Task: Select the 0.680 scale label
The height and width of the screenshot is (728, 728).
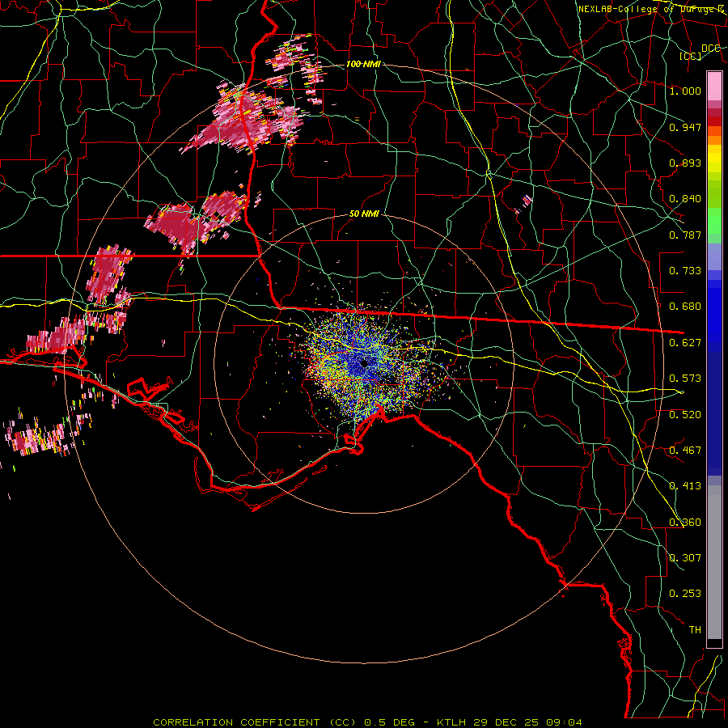Action: pyautogui.click(x=685, y=307)
